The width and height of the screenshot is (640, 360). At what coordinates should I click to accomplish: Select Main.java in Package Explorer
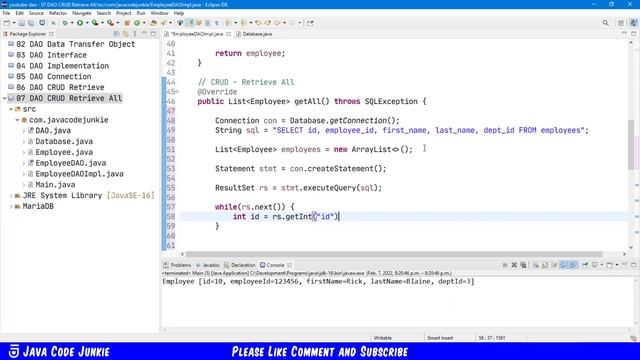click(x=55, y=184)
